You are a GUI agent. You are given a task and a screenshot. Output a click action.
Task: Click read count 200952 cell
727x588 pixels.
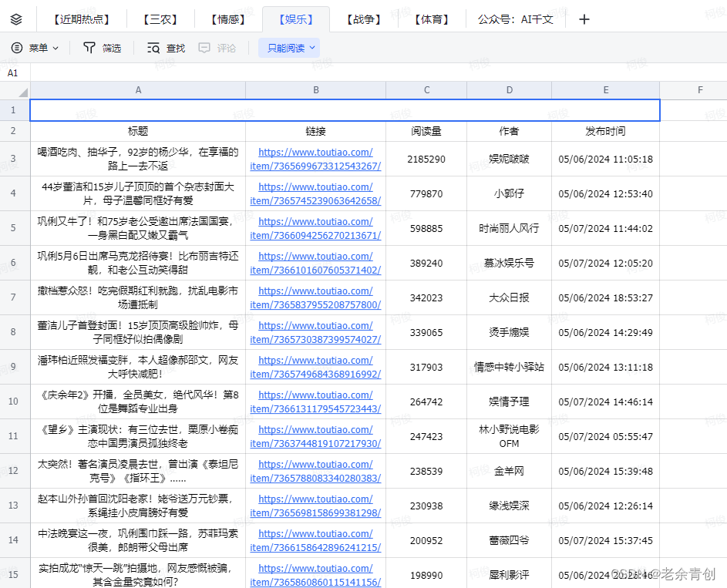click(x=426, y=540)
